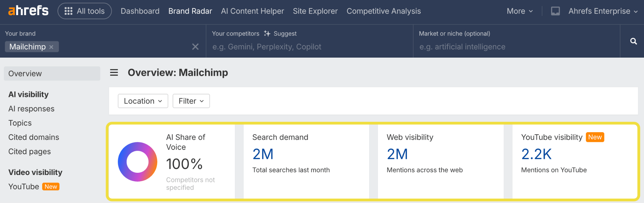Image resolution: width=644 pixels, height=203 pixels.
Task: Open the Ahrefs Enterprise account dropdown
Action: click(603, 11)
